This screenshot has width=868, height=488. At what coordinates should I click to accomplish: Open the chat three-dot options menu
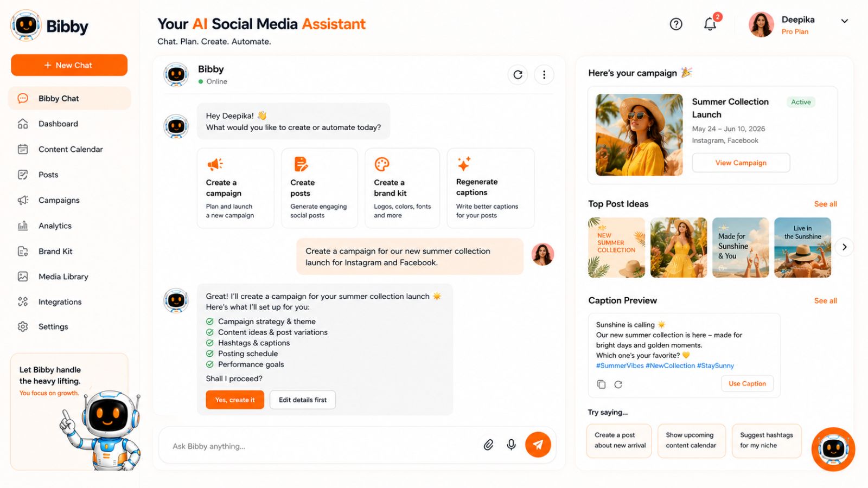coord(544,75)
